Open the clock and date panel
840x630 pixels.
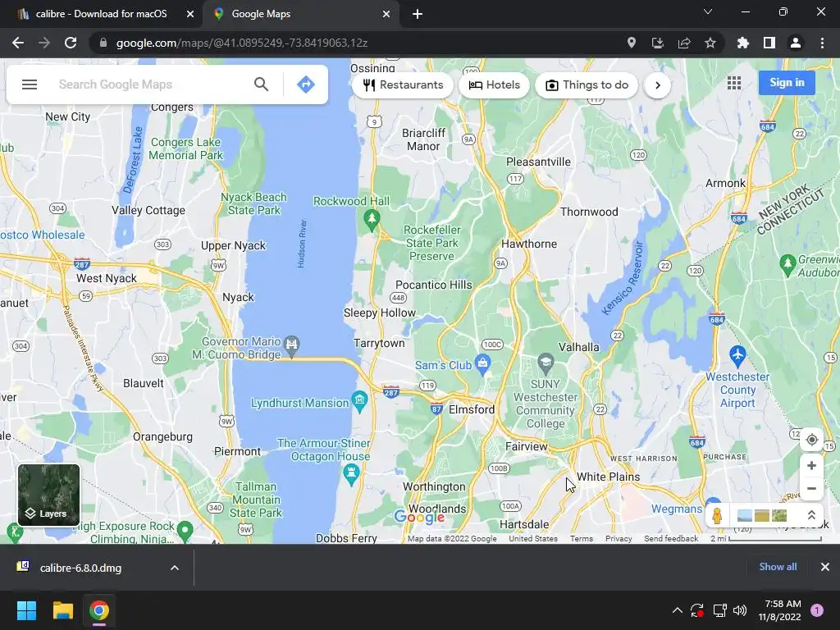pos(780,610)
